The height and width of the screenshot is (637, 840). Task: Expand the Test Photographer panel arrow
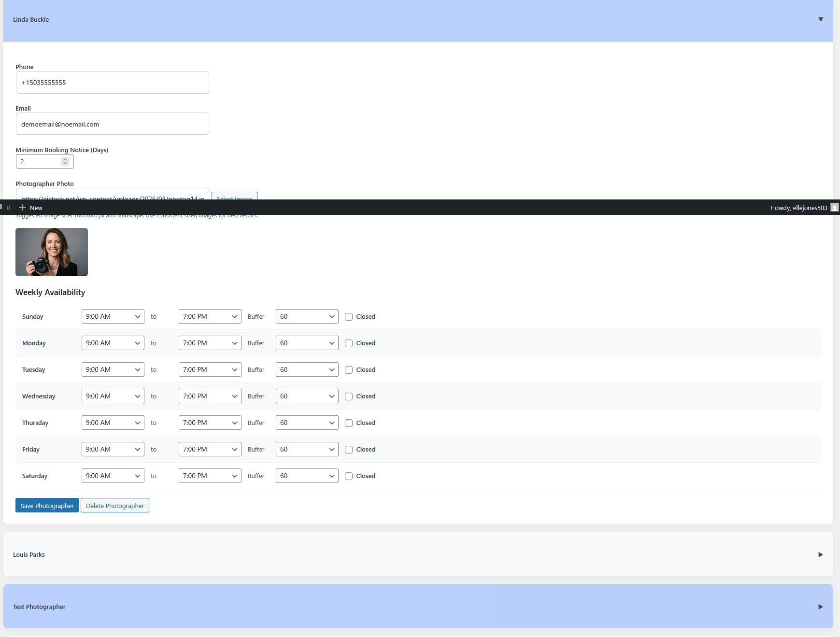tap(820, 607)
